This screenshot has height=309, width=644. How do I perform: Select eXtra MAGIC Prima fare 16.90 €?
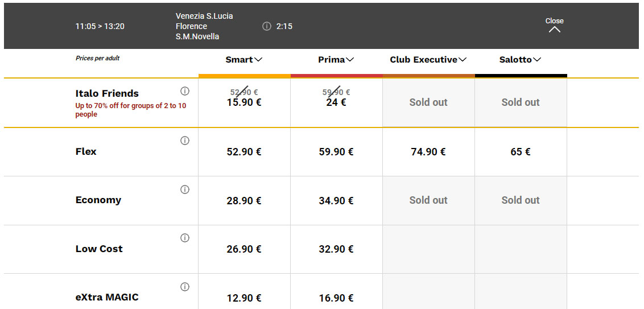coord(336,298)
